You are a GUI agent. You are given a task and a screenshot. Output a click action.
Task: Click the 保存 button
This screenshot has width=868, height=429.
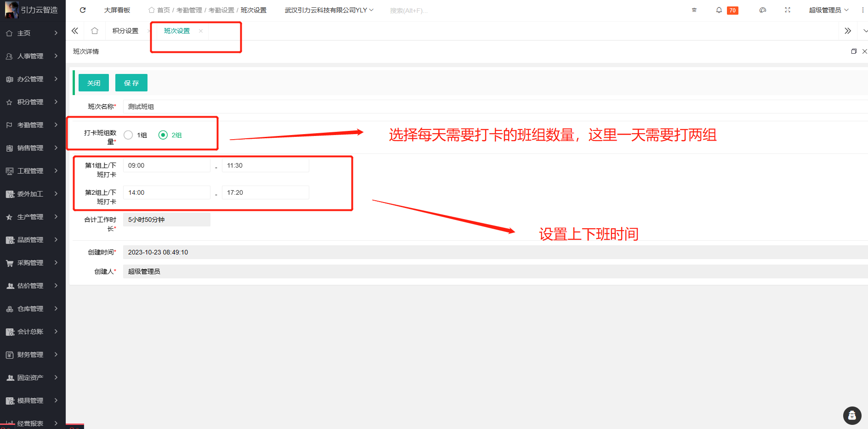[x=131, y=83]
